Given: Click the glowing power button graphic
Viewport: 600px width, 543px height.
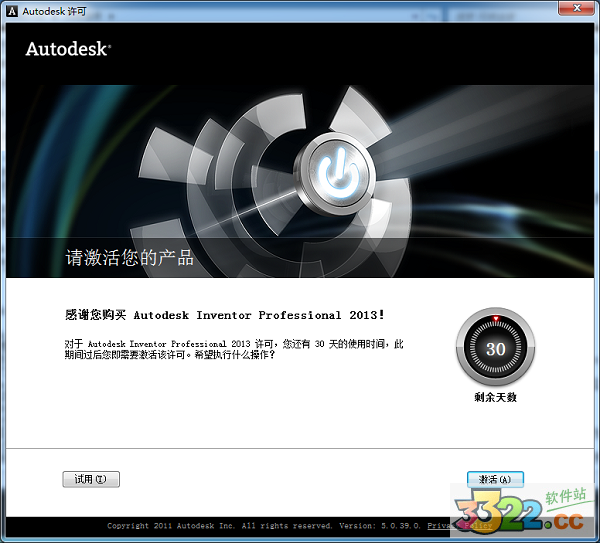Looking at the screenshot, I should pos(336,174).
